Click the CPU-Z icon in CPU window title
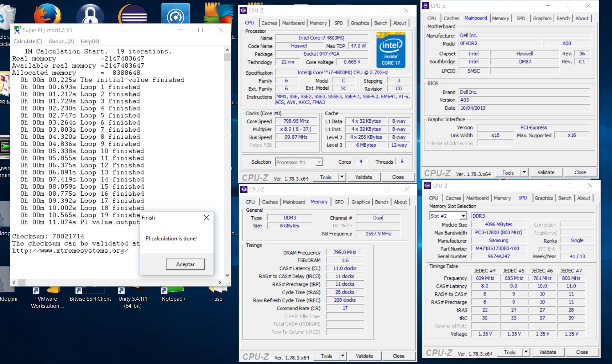The width and height of the screenshot is (612, 364). pos(244,10)
